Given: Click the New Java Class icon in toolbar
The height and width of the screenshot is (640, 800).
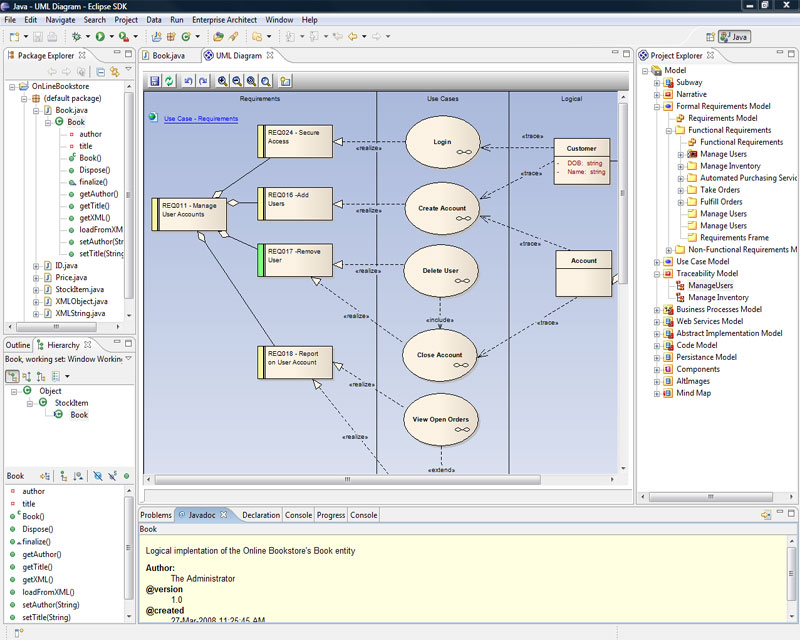Looking at the screenshot, I should point(185,37).
